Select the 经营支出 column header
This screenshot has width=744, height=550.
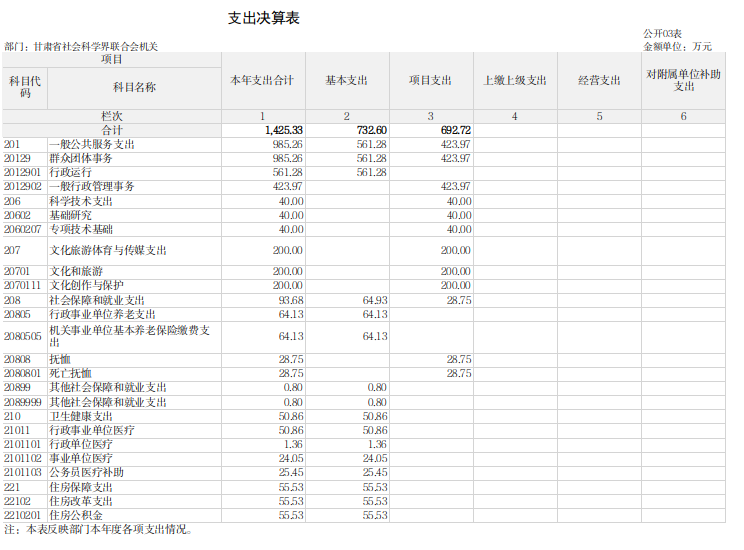point(599,80)
